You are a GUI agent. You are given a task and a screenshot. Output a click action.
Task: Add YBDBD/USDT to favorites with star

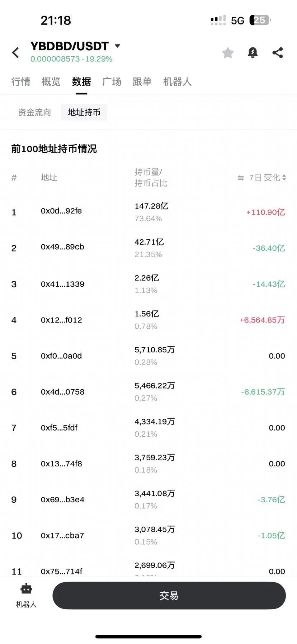pyautogui.click(x=228, y=53)
